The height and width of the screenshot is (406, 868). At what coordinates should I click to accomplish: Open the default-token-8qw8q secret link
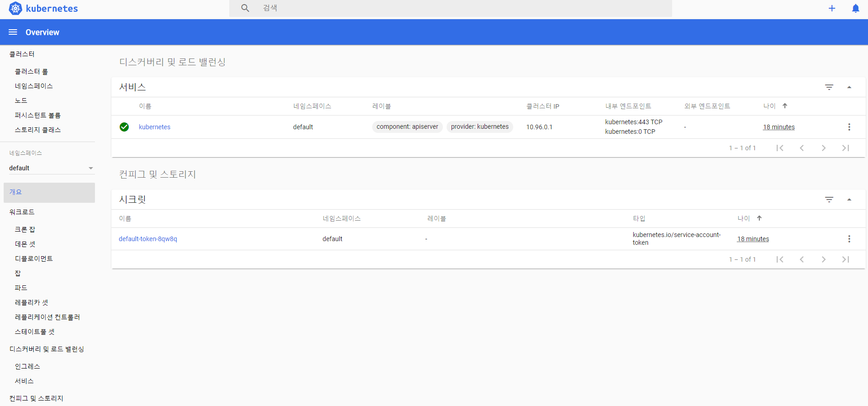(148, 239)
